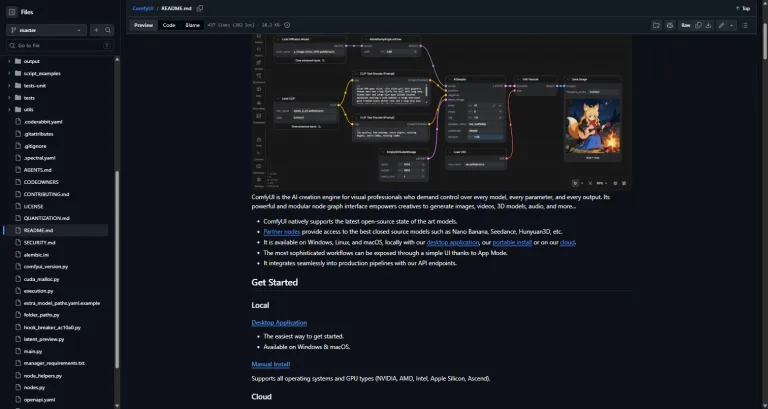Open .spectral.yaml in file tree
The width and height of the screenshot is (768, 409).
40,158
